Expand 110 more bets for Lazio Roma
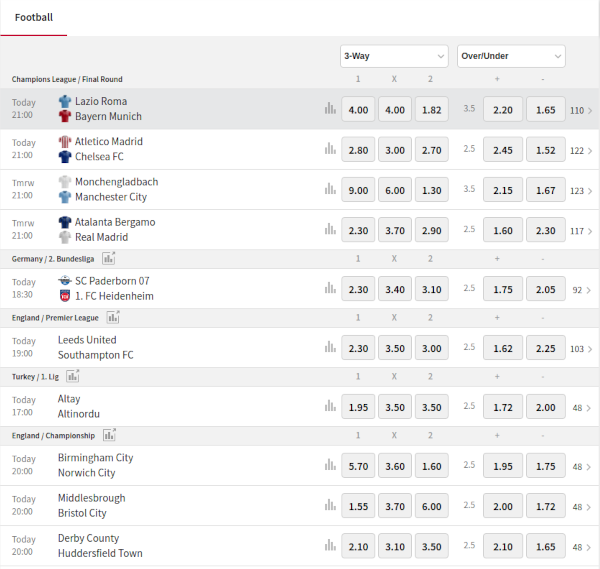Viewport: 600px width, 569px height. (x=581, y=111)
